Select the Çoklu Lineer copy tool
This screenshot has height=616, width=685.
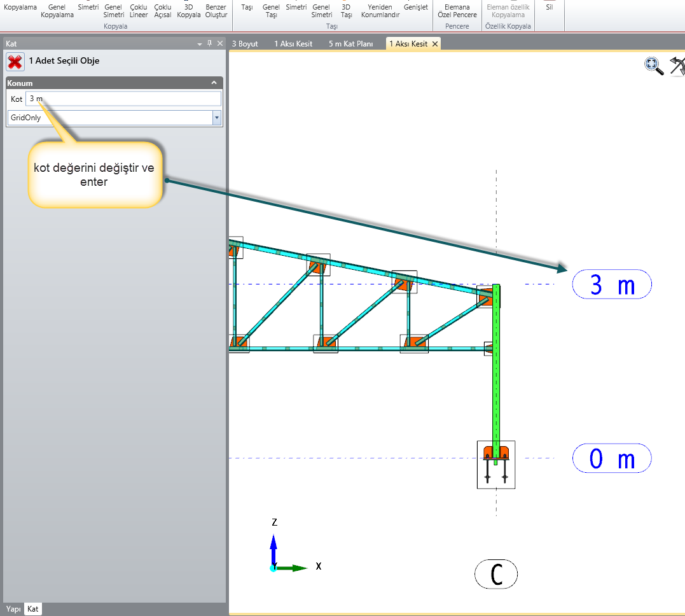pyautogui.click(x=139, y=11)
